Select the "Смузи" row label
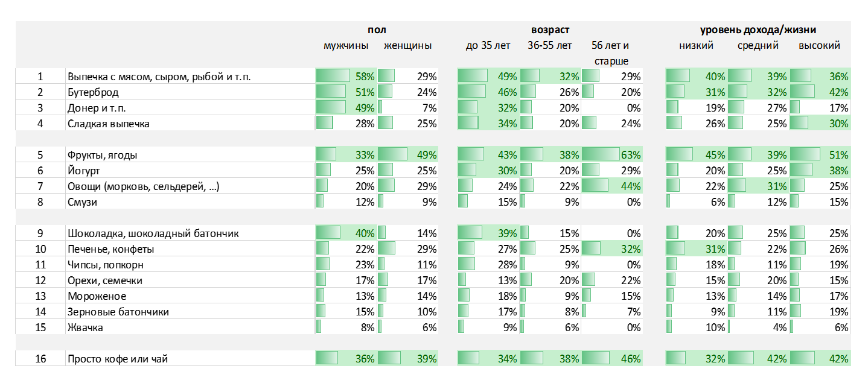 tap(82, 202)
